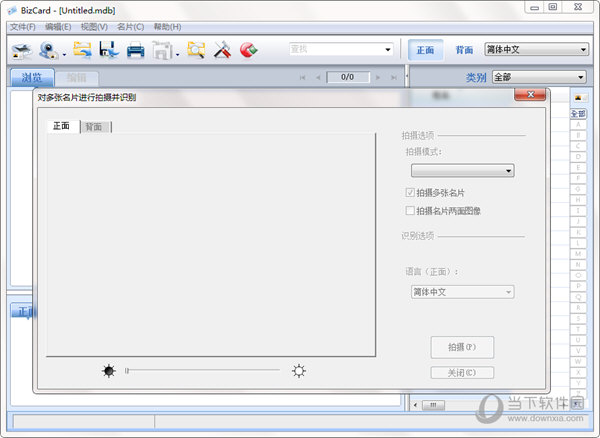This screenshot has width=600, height=438.
Task: Open the tools settings icon
Action: pos(222,50)
